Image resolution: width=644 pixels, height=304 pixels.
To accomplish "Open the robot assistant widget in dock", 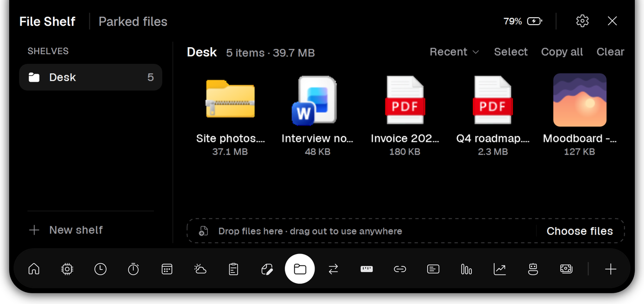I will point(533,269).
